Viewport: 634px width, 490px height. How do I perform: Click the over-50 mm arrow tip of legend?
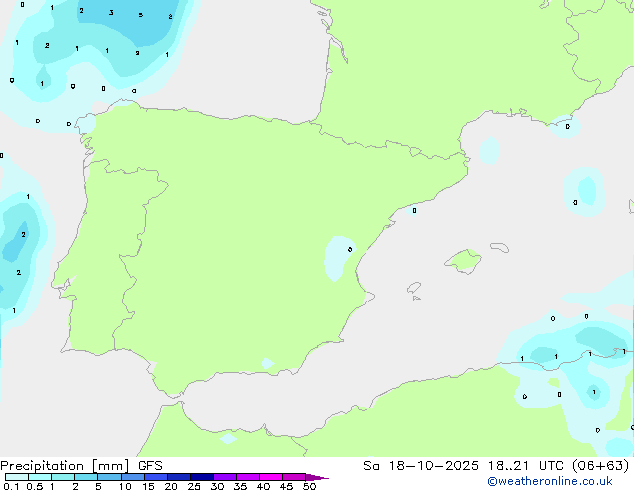coord(317,477)
